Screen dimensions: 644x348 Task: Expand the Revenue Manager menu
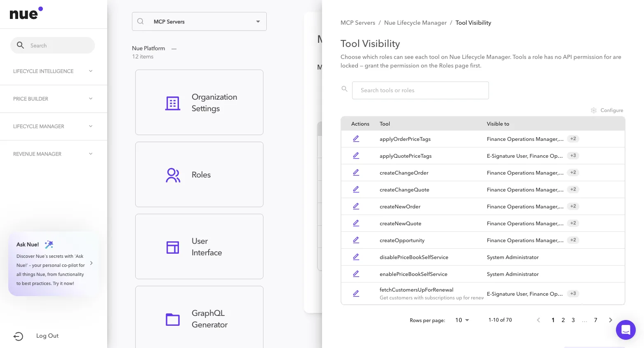pos(54,154)
